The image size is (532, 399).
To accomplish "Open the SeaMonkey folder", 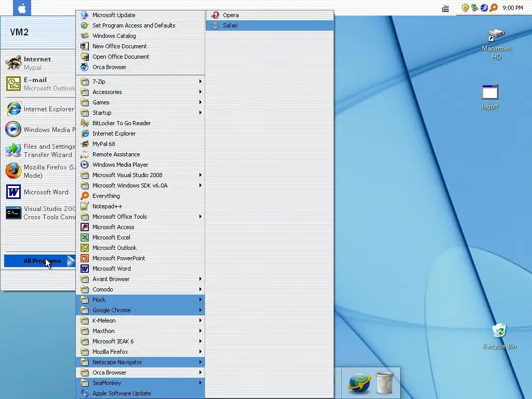I will [x=140, y=383].
